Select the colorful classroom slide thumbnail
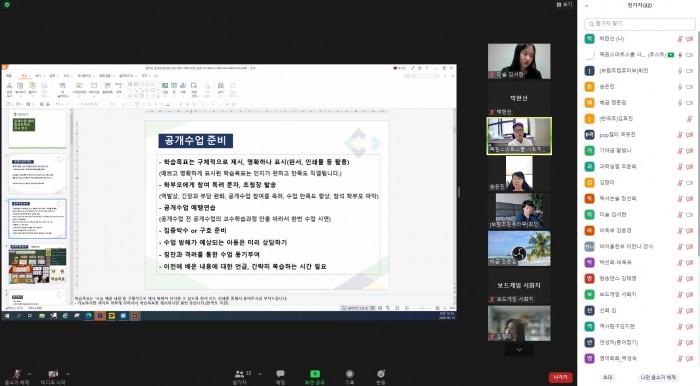700x386 pixels. click(x=37, y=265)
